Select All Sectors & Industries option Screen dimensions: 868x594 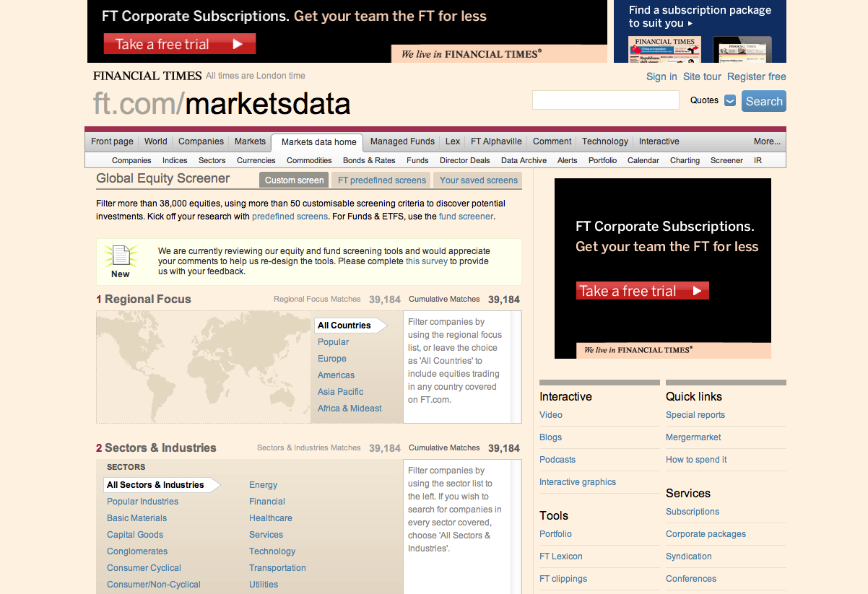162,485
